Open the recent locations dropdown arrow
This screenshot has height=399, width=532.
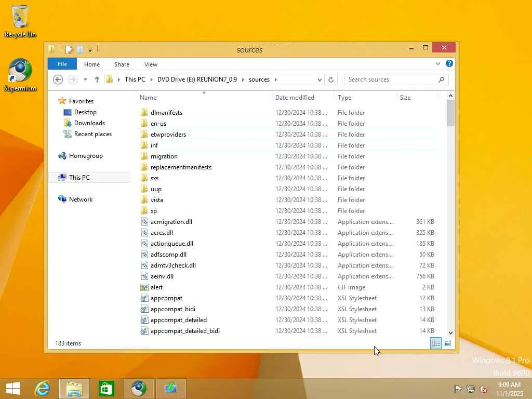pos(86,79)
